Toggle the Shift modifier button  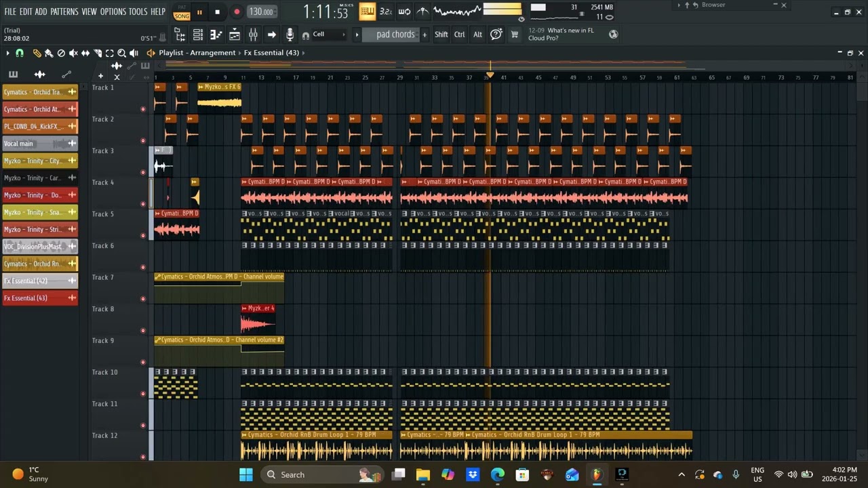tap(441, 35)
